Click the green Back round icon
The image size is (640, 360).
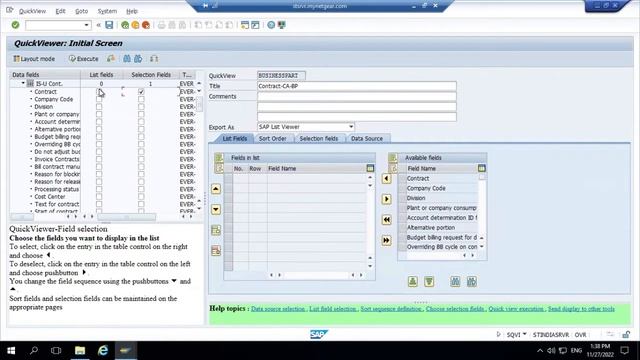point(125,25)
